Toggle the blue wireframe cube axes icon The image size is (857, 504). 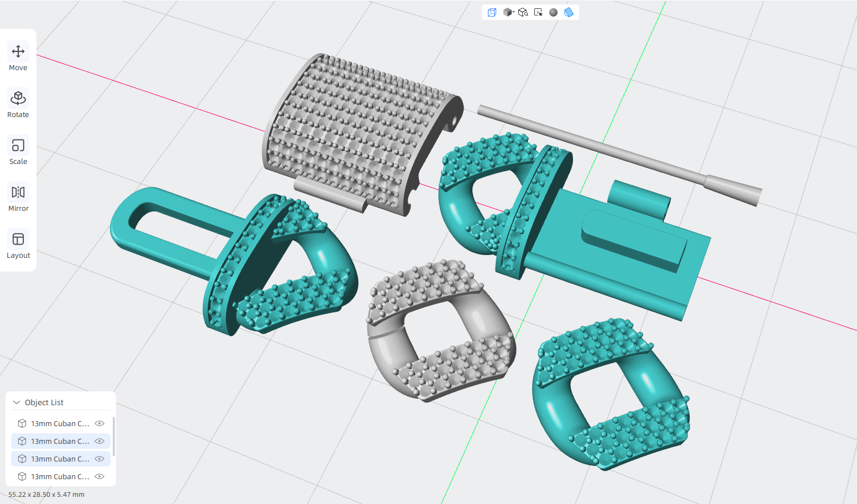(x=492, y=12)
